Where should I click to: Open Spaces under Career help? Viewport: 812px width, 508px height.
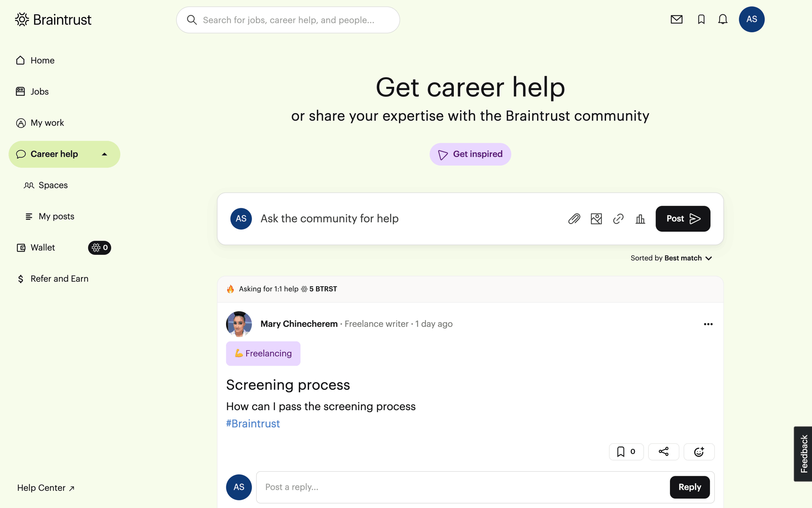[46, 185]
